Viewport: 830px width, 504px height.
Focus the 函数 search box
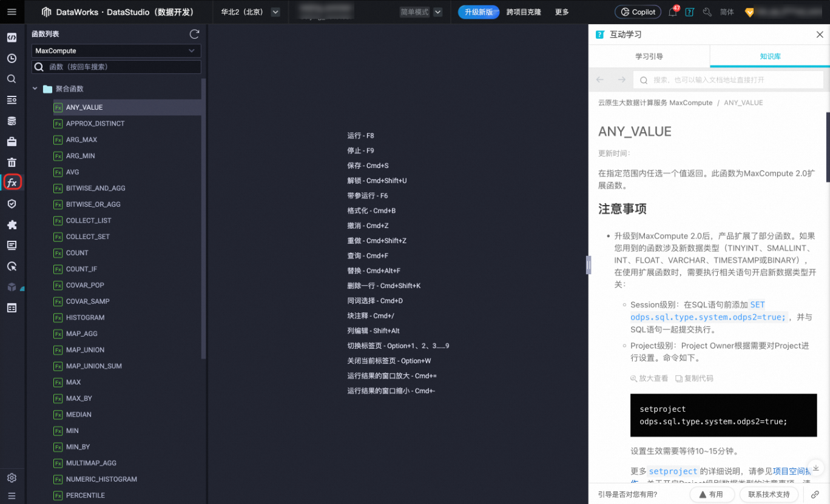point(116,67)
